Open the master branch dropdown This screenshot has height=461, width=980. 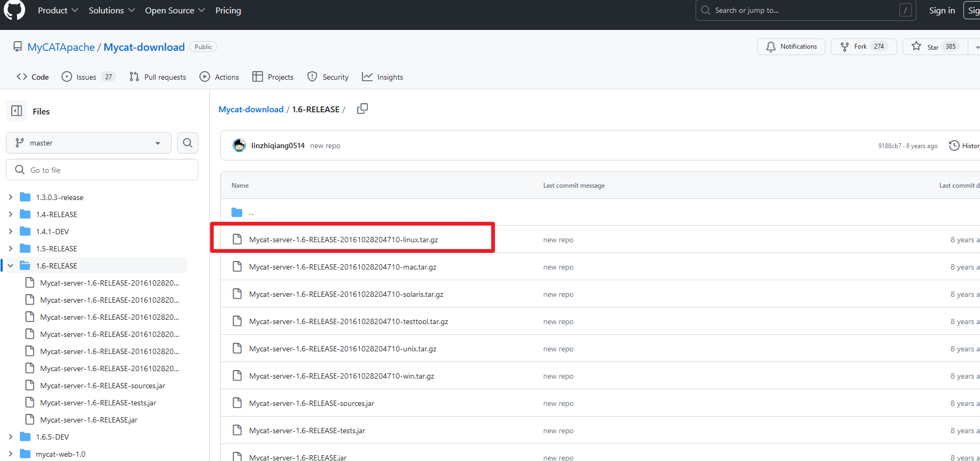click(89, 143)
